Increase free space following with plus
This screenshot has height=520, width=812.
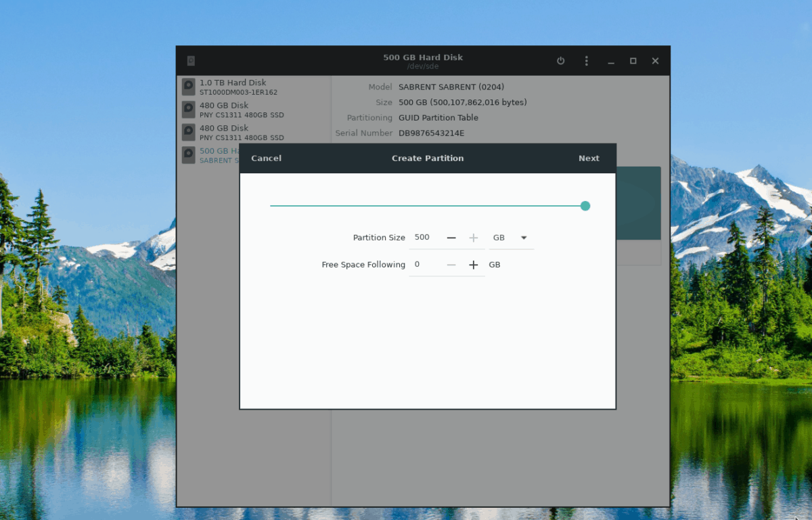[x=474, y=265]
